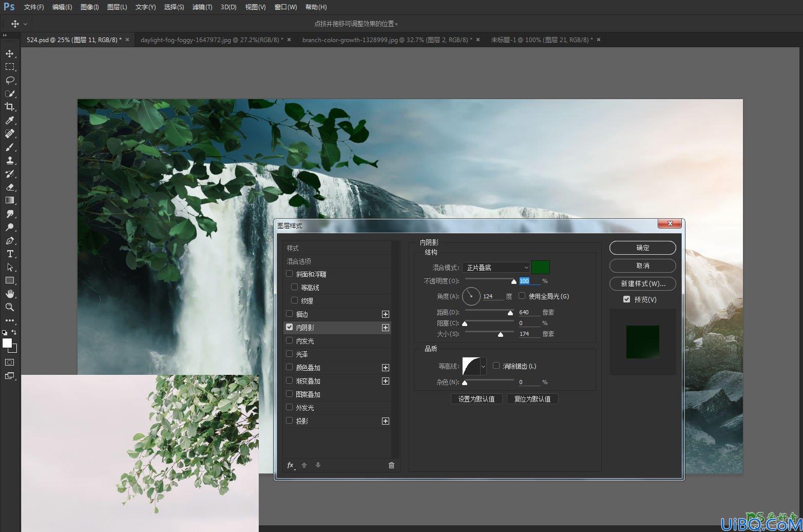
Task: Open contour picker dropdown arrow
Action: pos(483,366)
